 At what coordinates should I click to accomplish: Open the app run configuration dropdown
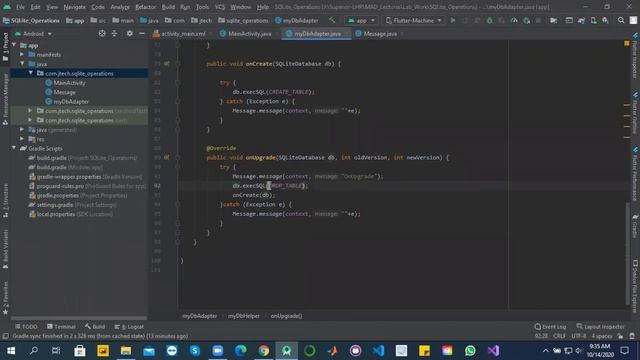click(361, 20)
